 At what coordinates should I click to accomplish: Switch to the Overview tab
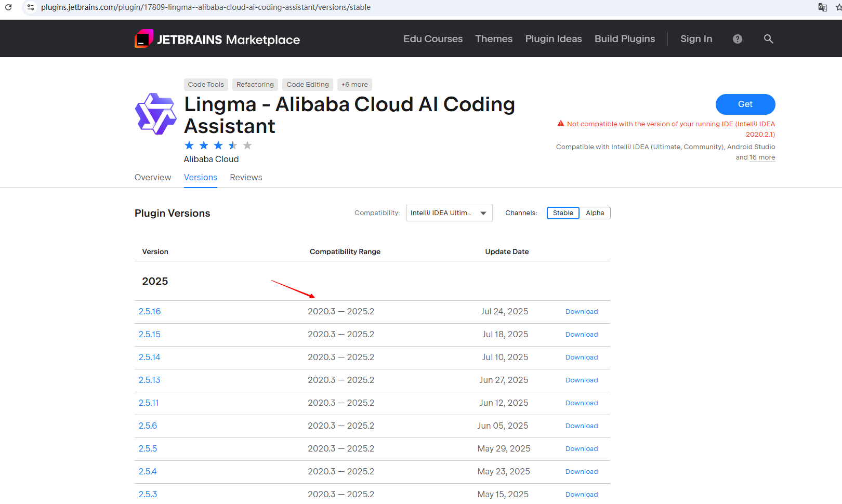pos(153,178)
